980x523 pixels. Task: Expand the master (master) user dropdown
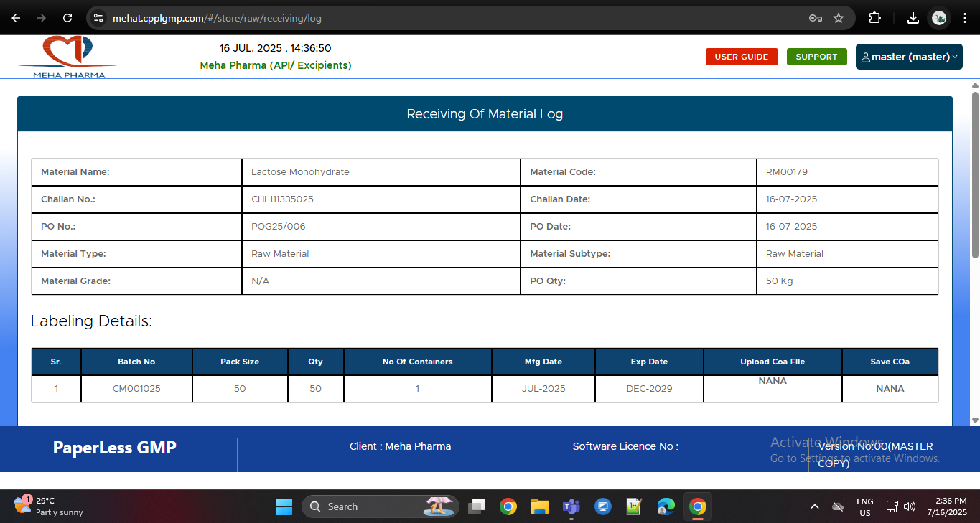(x=909, y=57)
